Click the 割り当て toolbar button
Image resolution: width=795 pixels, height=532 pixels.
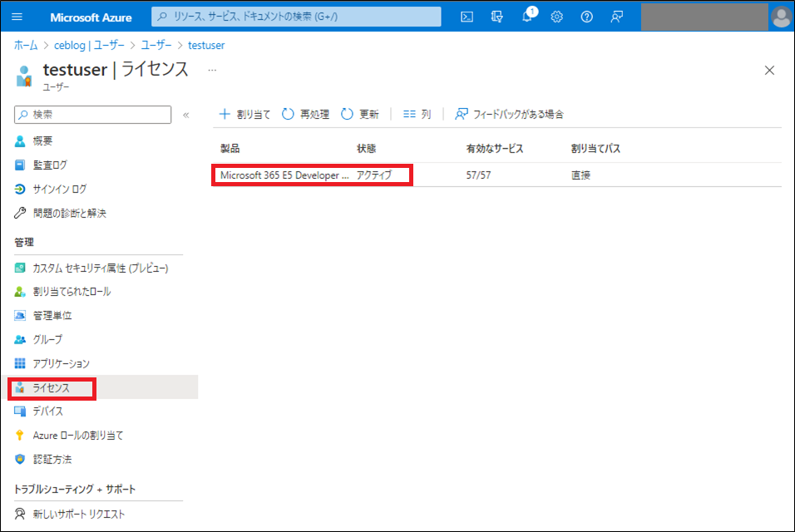pyautogui.click(x=244, y=114)
